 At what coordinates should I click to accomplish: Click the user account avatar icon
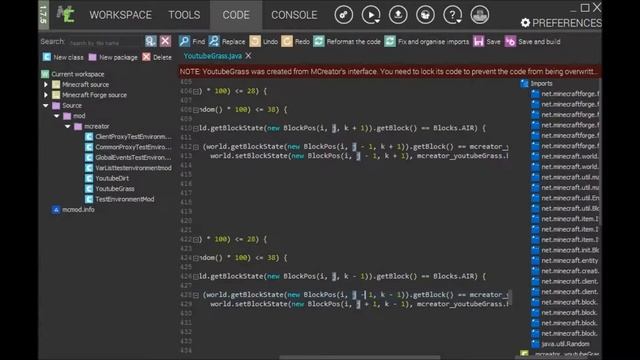(480, 15)
